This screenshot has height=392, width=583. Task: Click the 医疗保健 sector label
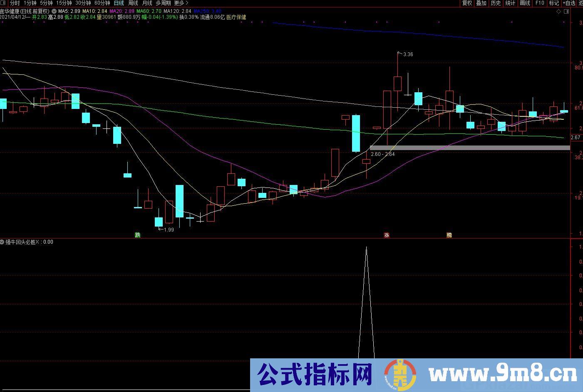pos(236,17)
